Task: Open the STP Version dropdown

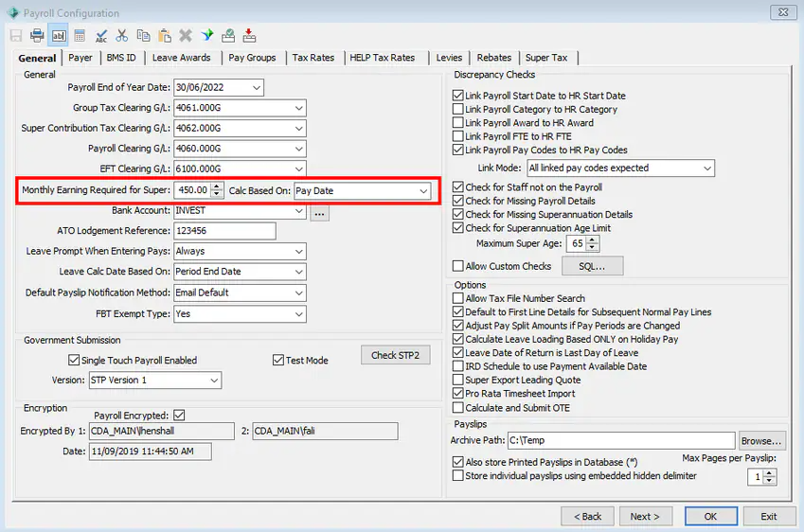Action: [x=214, y=381]
